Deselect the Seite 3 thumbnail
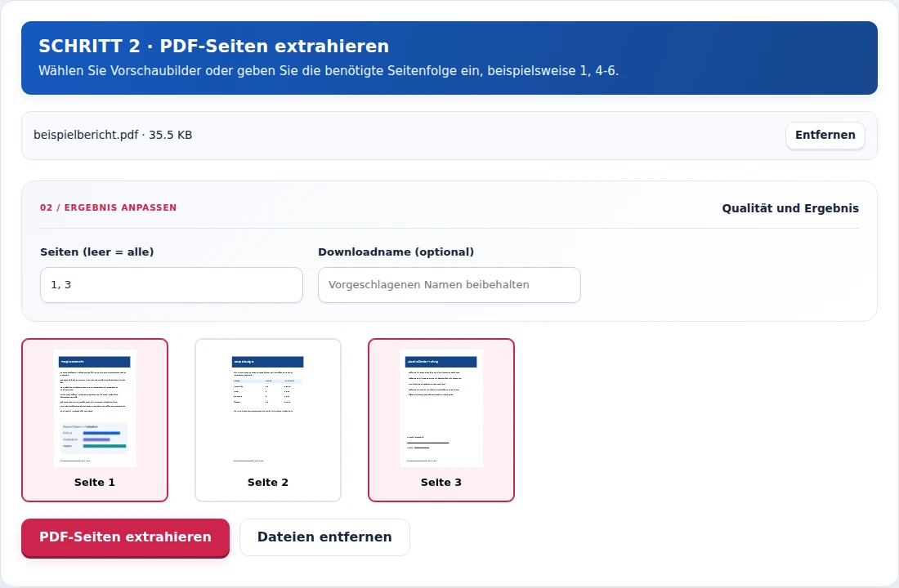 (441, 420)
